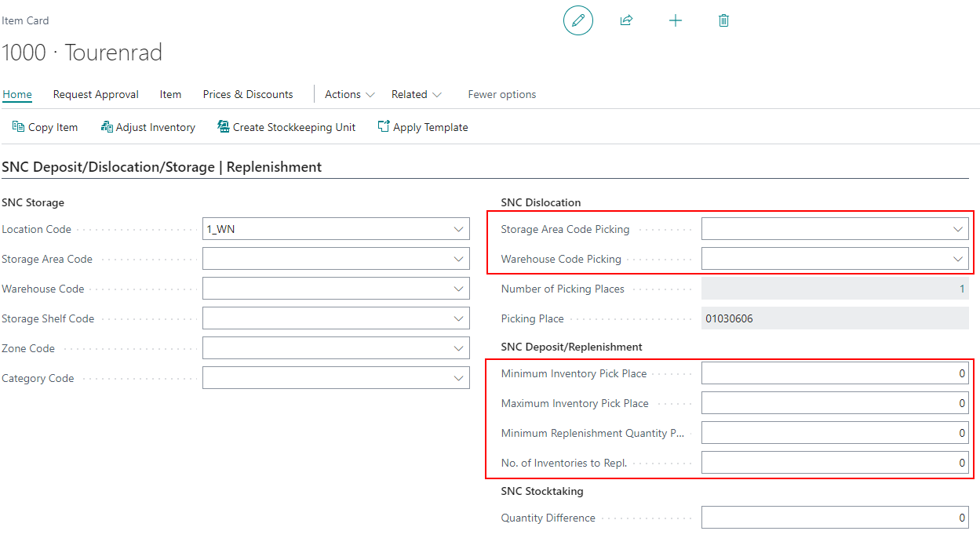Viewport: 980px width, 560px height.
Task: Click the plus icon to create new item
Action: [675, 20]
